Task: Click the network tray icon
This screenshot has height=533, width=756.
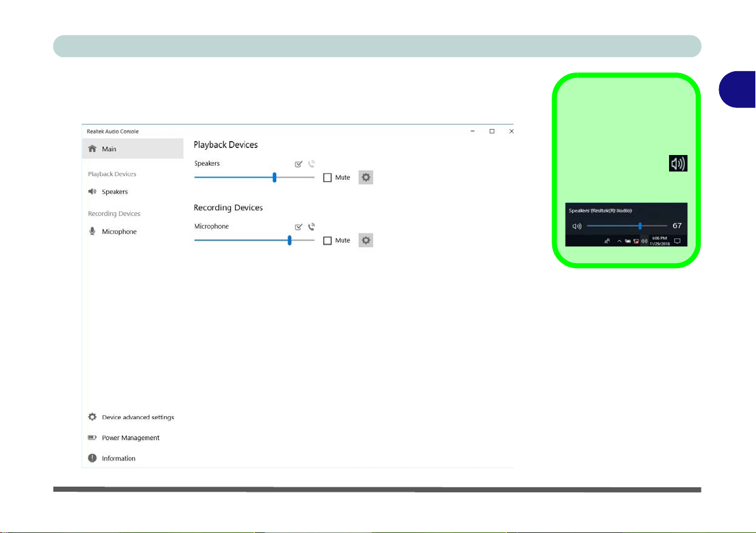Action: (x=636, y=241)
